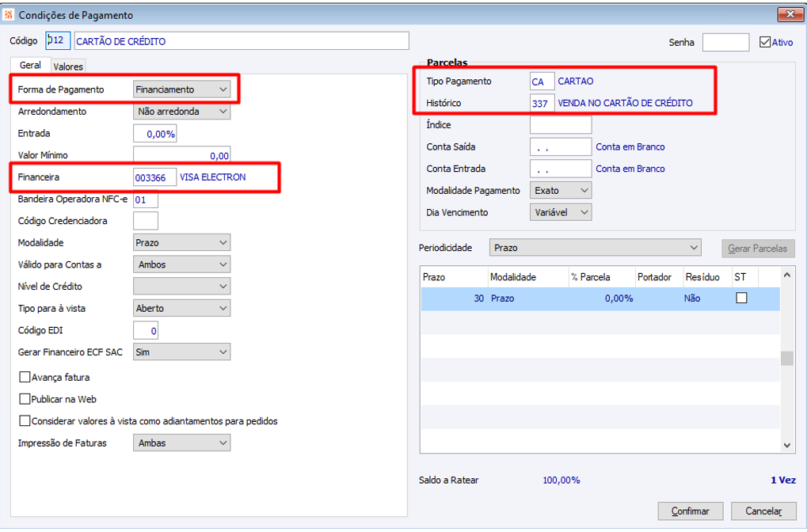The height and width of the screenshot is (532, 807).
Task: Open the Tipo para à vista dropdown
Action: 181,308
